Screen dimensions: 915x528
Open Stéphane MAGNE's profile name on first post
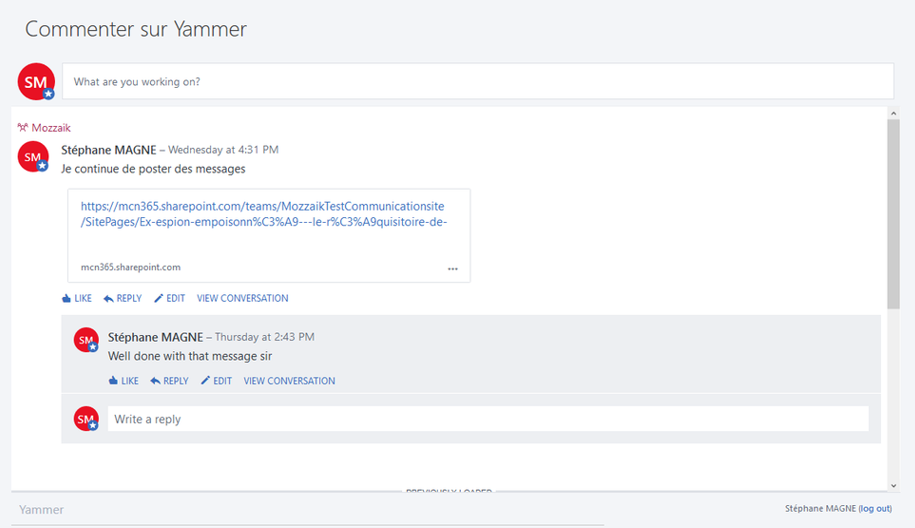(109, 150)
